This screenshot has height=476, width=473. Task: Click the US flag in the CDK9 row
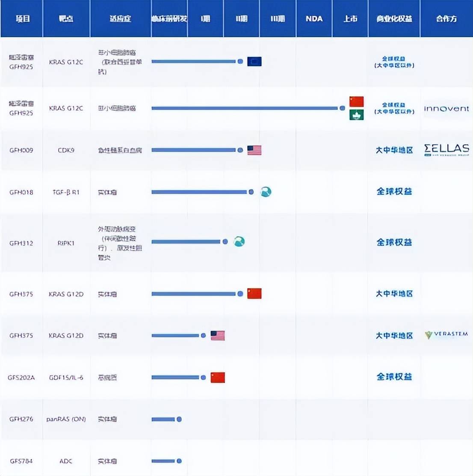254,150
